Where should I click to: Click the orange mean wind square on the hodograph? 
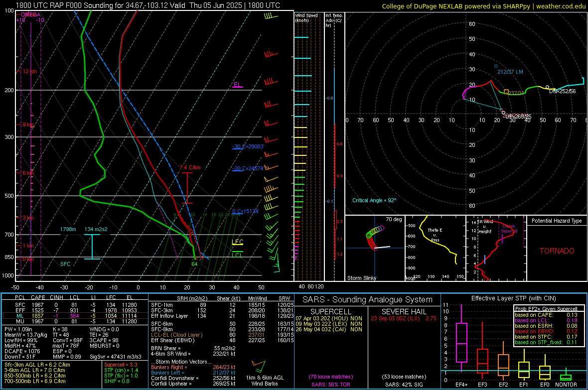point(506,92)
